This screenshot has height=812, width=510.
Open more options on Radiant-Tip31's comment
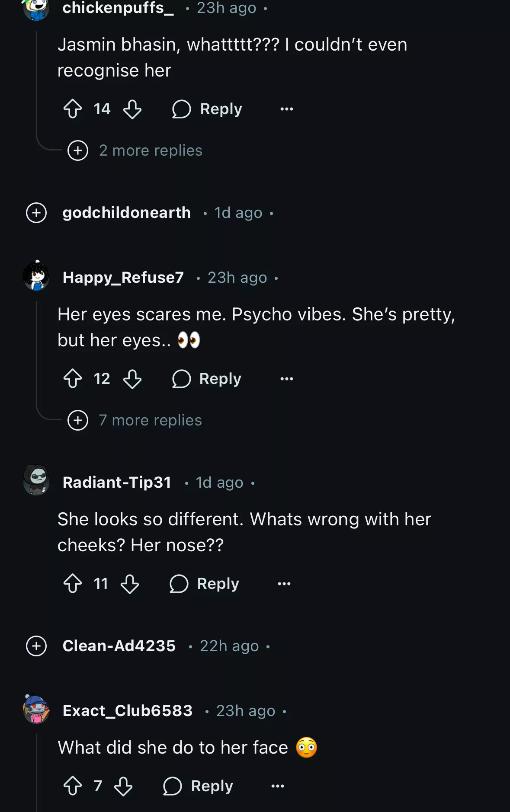284,584
